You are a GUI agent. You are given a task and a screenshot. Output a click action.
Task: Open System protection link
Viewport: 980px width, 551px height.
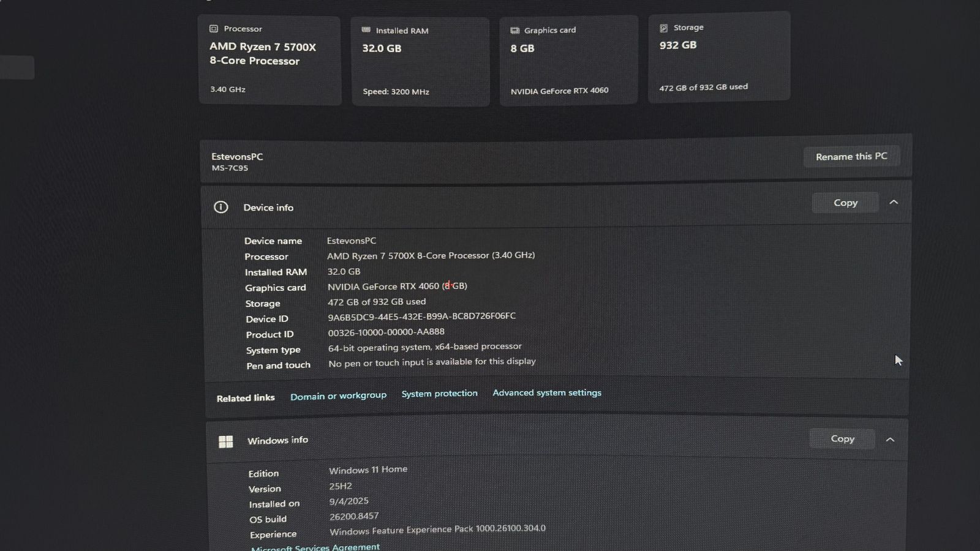pos(439,394)
